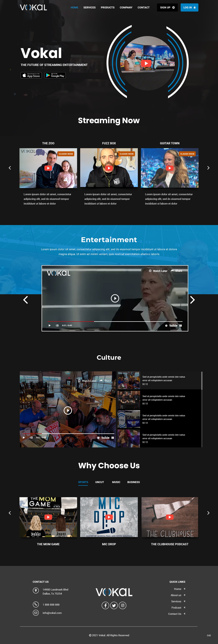218x644 pixels.
Task: Click the GUITAR TOWN title
Action: click(170, 143)
